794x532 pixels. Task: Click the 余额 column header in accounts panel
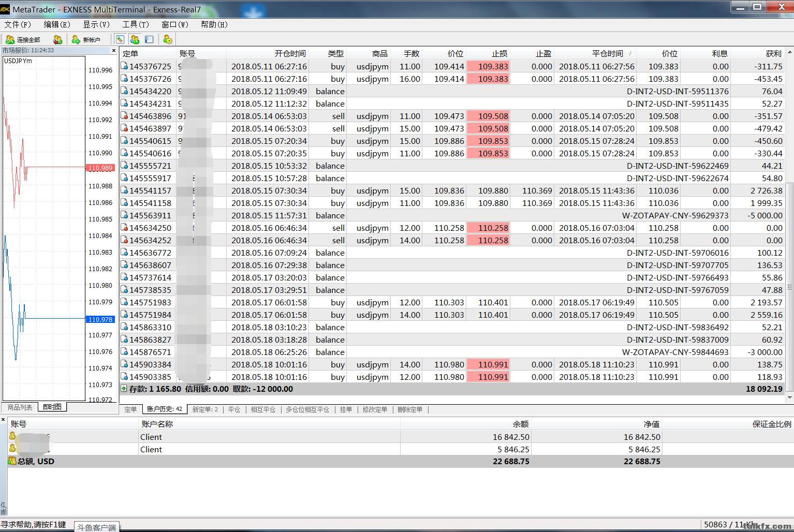(466, 424)
